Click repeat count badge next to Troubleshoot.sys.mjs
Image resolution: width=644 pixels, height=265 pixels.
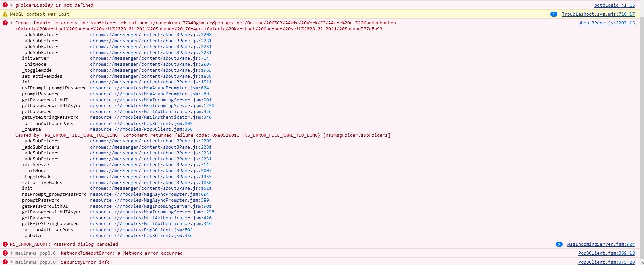coord(554,14)
